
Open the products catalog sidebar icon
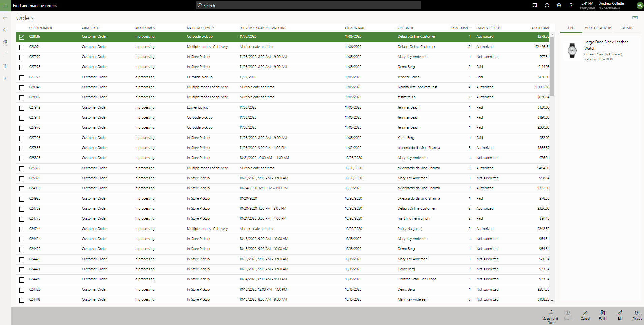pyautogui.click(x=5, y=42)
